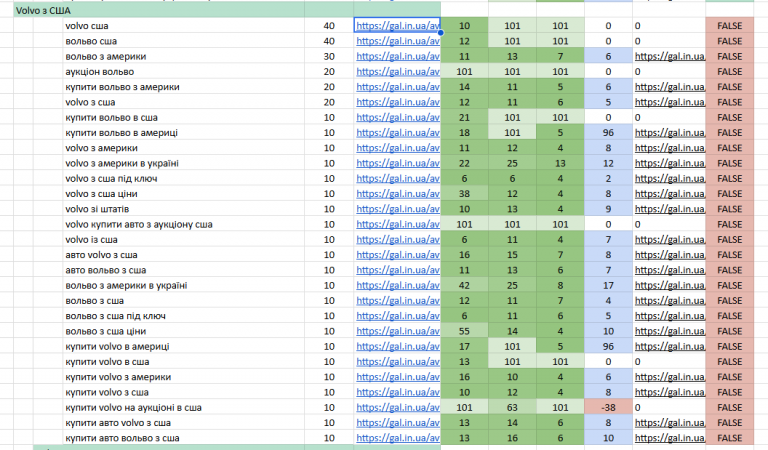Select the keyword 'купити вольво в америці'
This screenshot has height=450, width=768.
[x=121, y=133]
